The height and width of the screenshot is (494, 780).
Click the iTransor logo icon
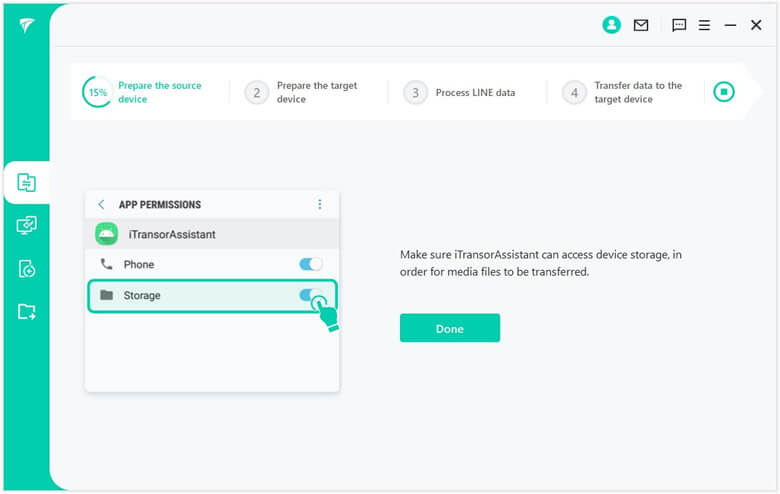(26, 25)
